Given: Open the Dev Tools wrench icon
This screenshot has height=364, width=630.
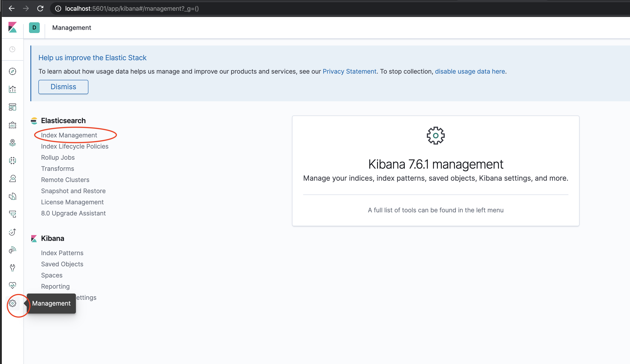Looking at the screenshot, I should pyautogui.click(x=13, y=268).
